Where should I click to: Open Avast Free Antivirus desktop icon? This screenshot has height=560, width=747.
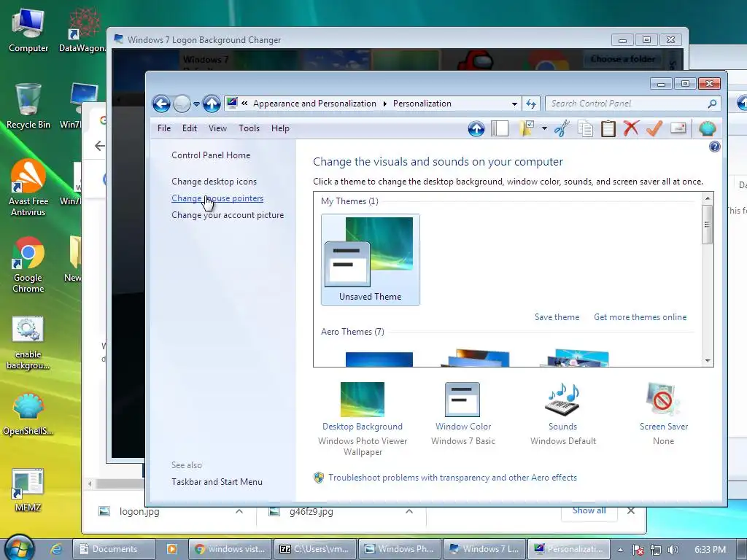point(28,188)
